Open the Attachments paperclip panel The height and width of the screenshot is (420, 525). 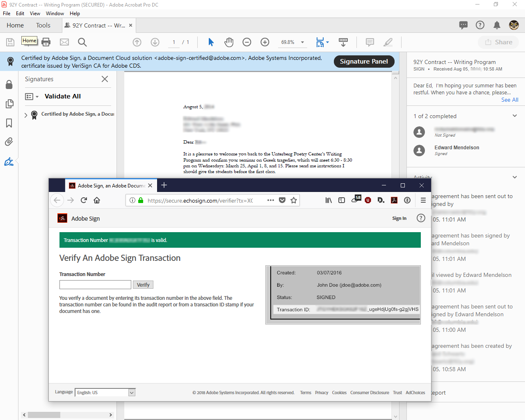(9, 142)
